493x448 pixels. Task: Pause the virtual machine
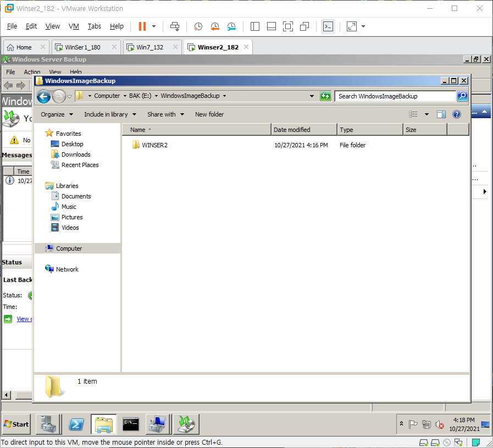[142, 26]
